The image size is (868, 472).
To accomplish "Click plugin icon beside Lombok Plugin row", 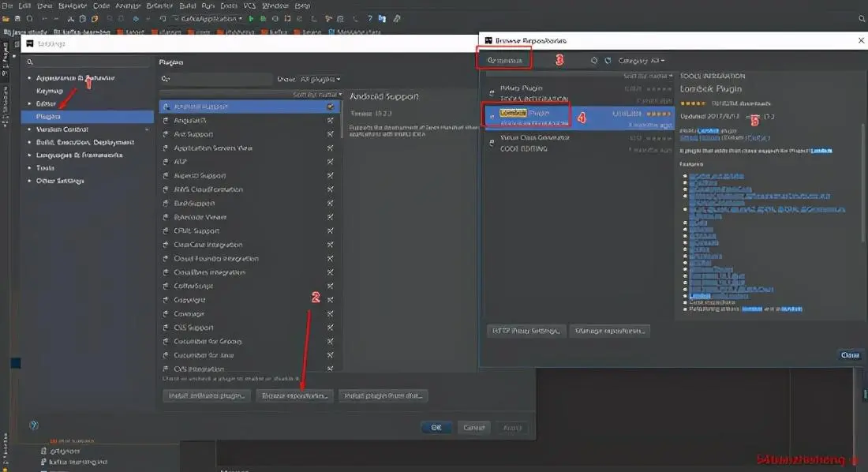I will 492,117.
